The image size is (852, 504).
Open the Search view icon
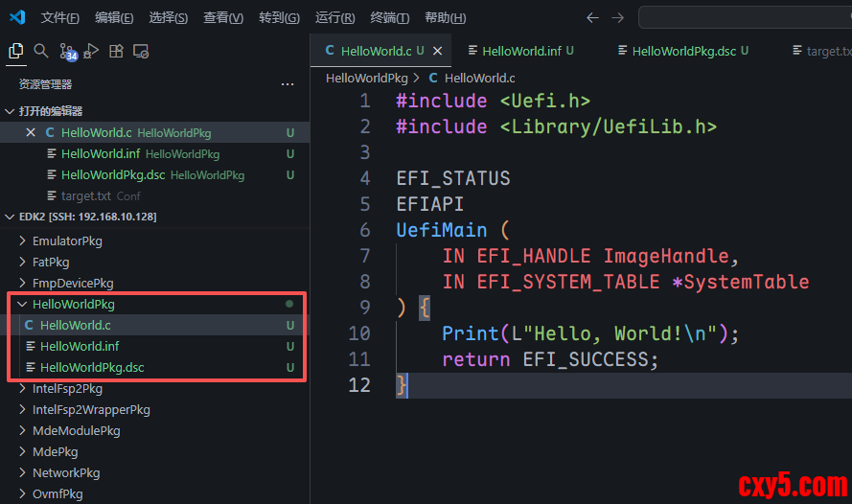point(41,52)
